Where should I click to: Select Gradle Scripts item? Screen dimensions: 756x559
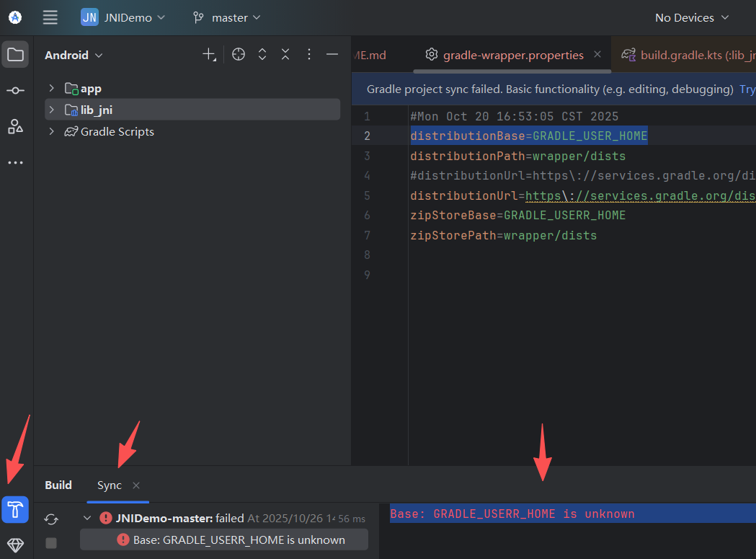click(110, 131)
